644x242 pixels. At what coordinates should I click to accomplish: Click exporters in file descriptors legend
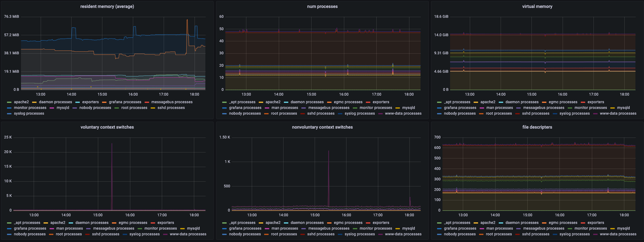596,223
